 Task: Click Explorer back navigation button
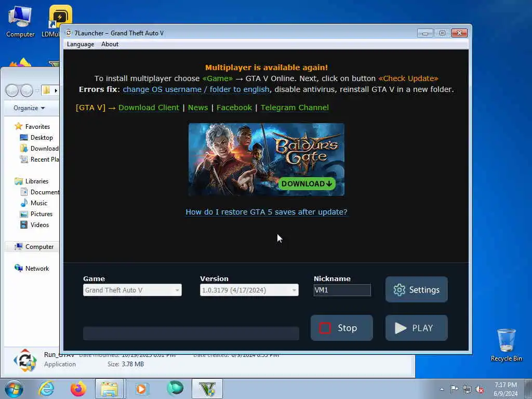pos(12,90)
